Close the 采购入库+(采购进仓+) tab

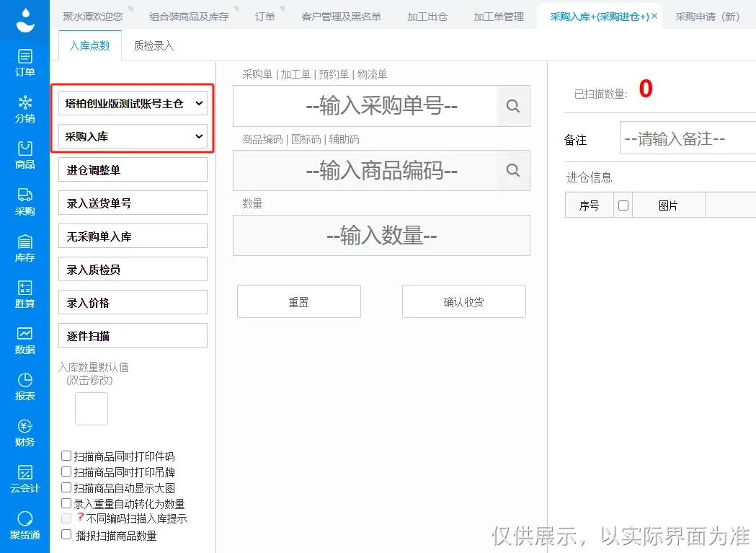[654, 16]
